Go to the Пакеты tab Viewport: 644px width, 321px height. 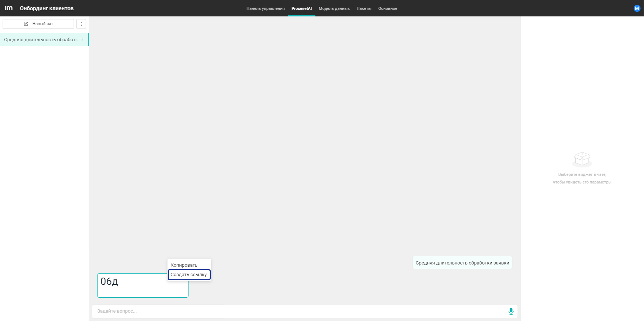tap(364, 8)
